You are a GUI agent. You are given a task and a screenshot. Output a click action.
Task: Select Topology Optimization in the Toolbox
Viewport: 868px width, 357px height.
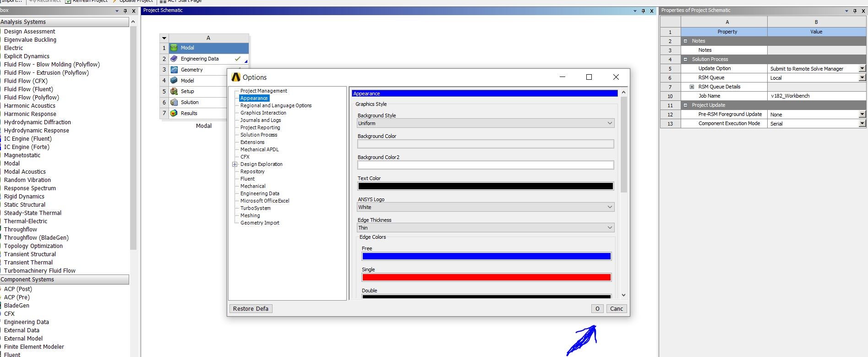tap(33, 246)
